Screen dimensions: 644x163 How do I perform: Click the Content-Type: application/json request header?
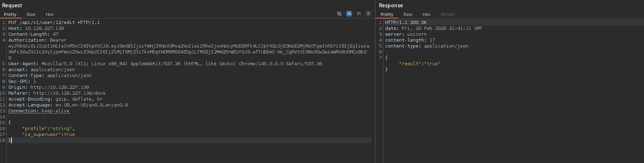[x=50, y=76]
